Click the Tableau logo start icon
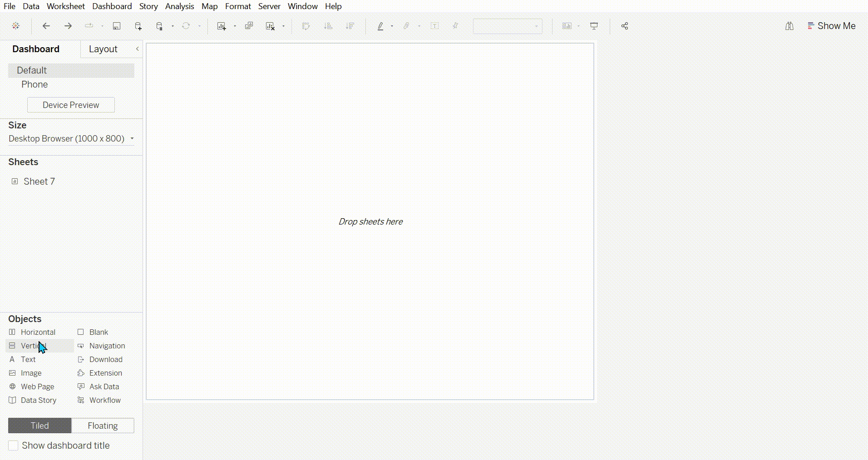The image size is (868, 460). point(16,26)
